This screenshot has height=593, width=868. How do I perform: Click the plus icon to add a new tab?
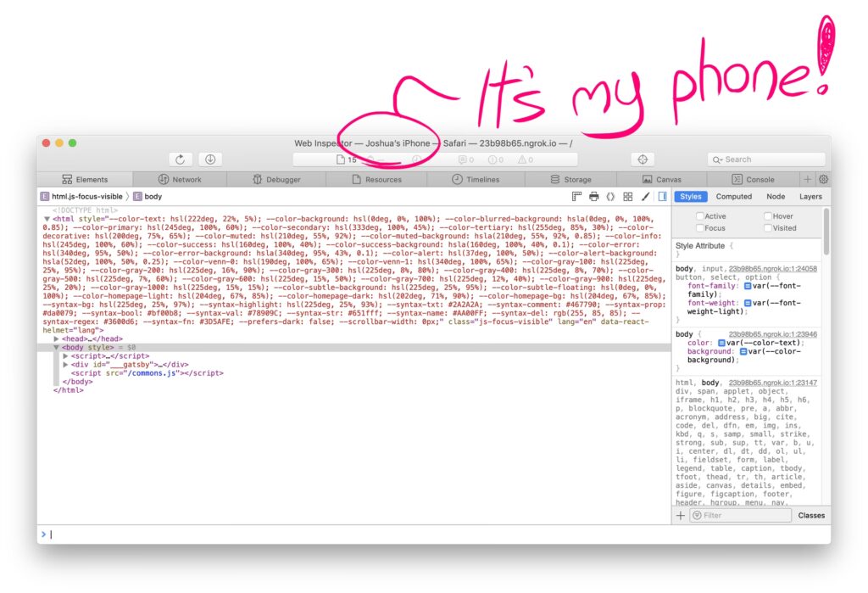808,180
